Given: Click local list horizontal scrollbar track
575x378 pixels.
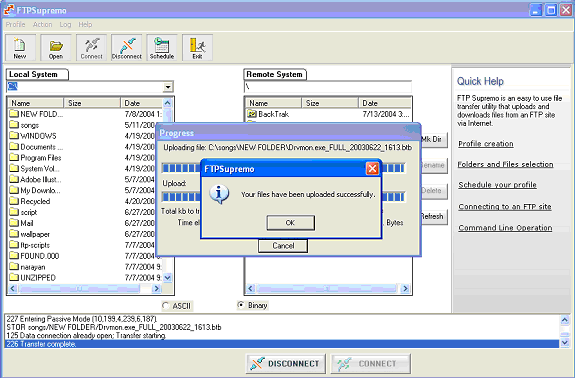Looking at the screenshot, I should click(x=84, y=289).
